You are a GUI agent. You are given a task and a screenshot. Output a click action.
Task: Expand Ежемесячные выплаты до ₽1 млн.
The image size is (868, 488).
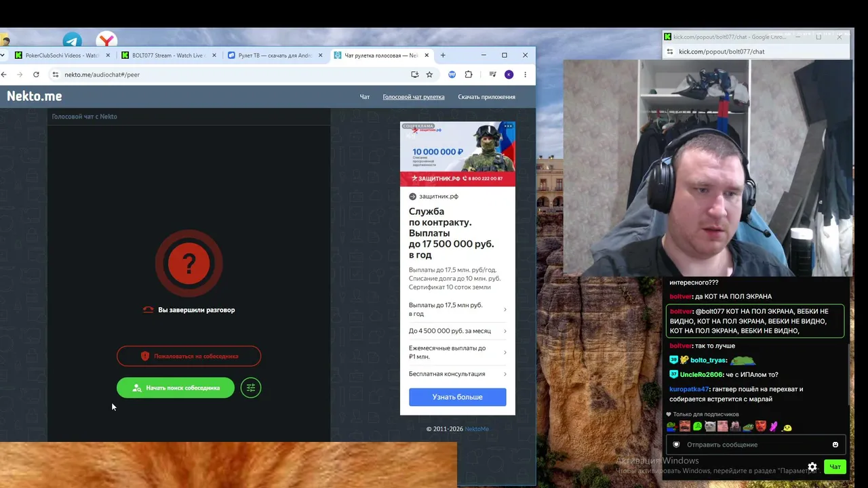[458, 352]
